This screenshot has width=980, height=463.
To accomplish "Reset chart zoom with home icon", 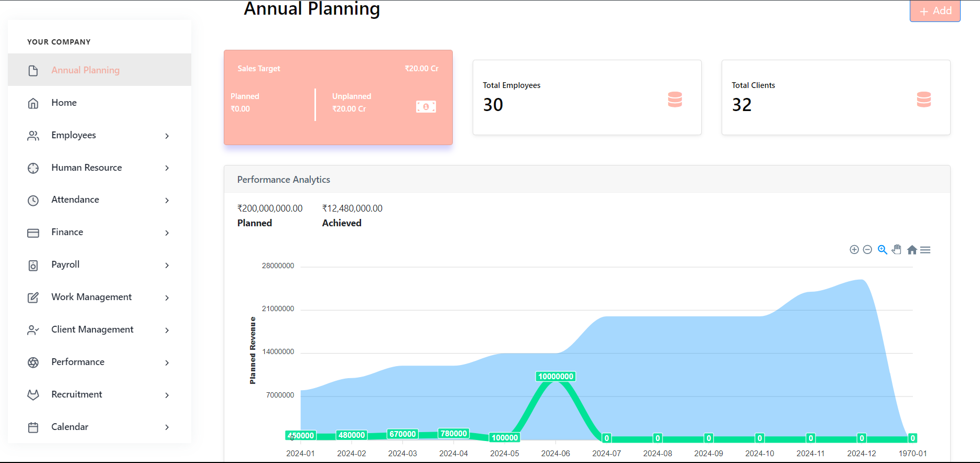I will [x=912, y=250].
